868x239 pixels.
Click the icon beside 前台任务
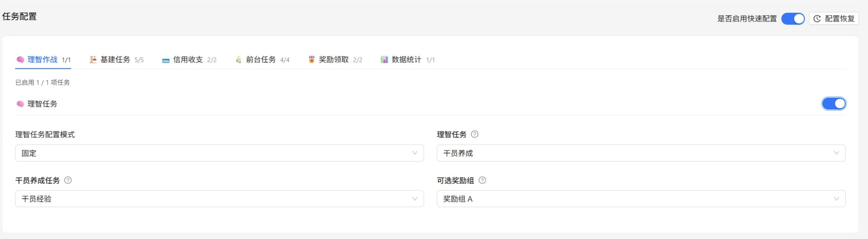pyautogui.click(x=239, y=60)
